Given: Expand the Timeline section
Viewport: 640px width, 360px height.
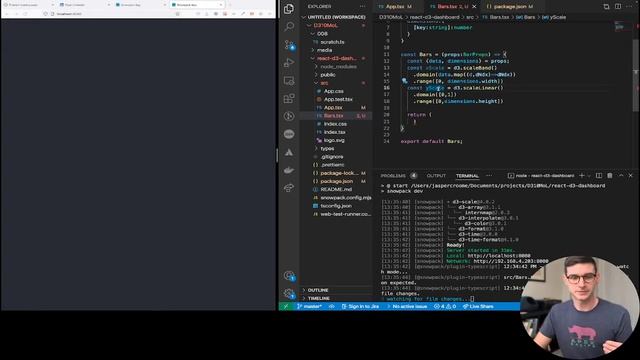Looking at the screenshot, I should [x=336, y=298].
